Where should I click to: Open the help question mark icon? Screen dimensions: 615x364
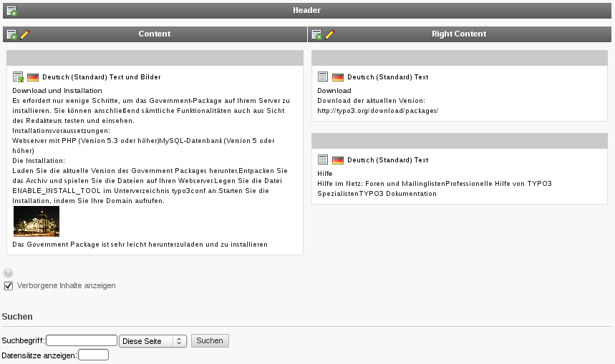(x=8, y=272)
